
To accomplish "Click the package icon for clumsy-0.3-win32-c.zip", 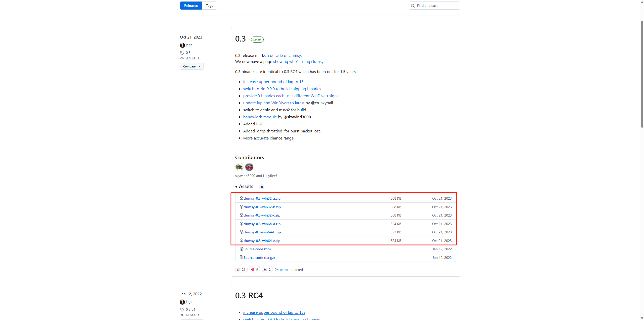I will coord(241,215).
